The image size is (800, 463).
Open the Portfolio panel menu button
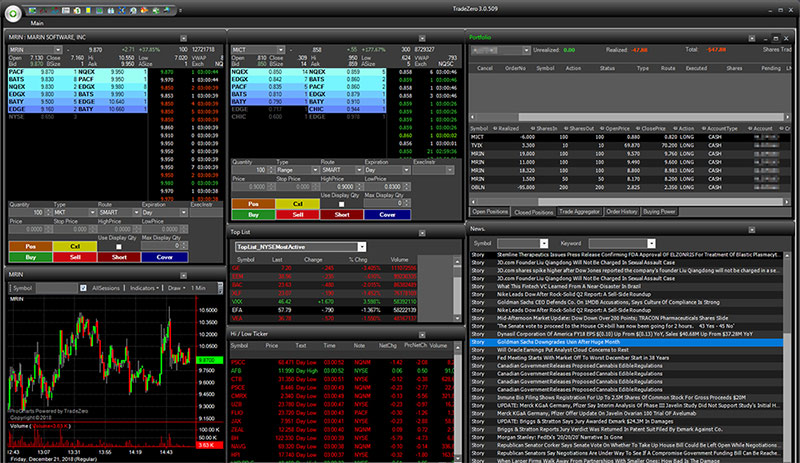pos(752,38)
